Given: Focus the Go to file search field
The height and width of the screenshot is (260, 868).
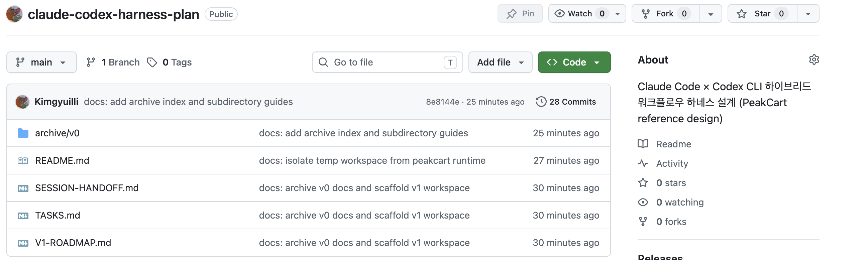Looking at the screenshot, I should point(387,62).
